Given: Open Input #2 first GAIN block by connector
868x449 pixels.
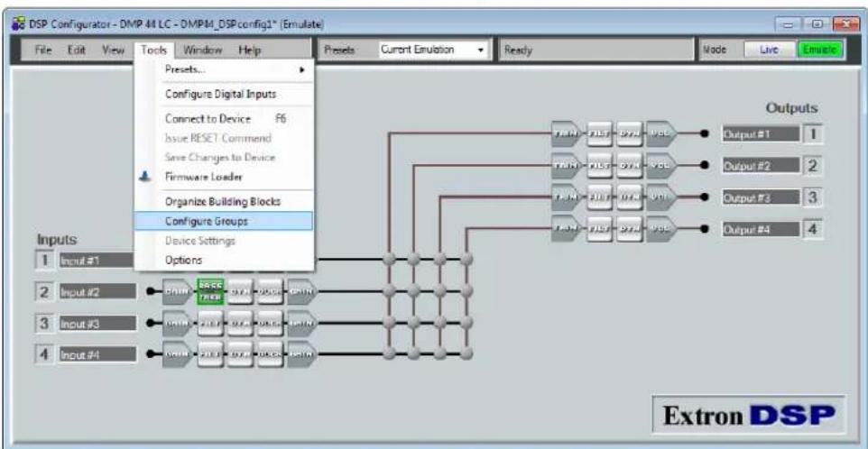Looking at the screenshot, I should coord(177,291).
